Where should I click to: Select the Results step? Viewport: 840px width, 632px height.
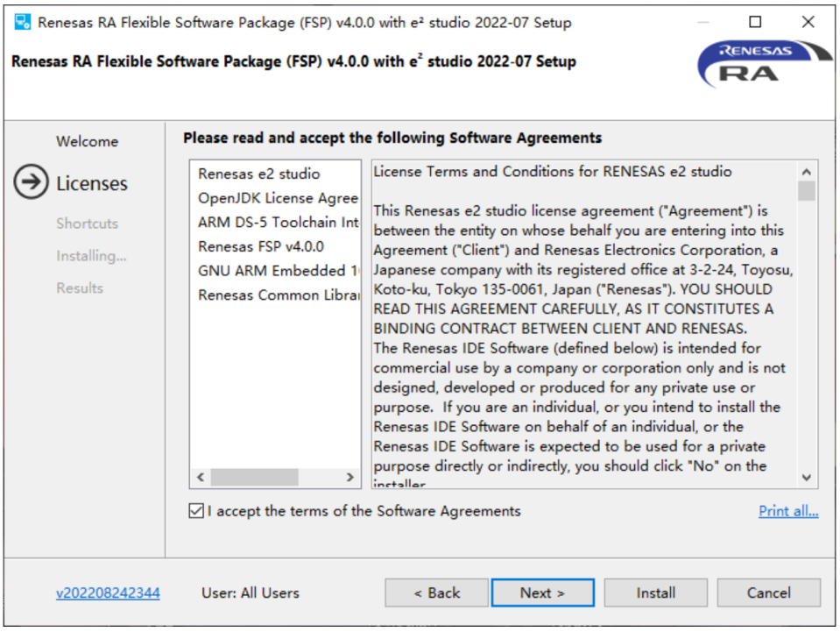(x=80, y=288)
